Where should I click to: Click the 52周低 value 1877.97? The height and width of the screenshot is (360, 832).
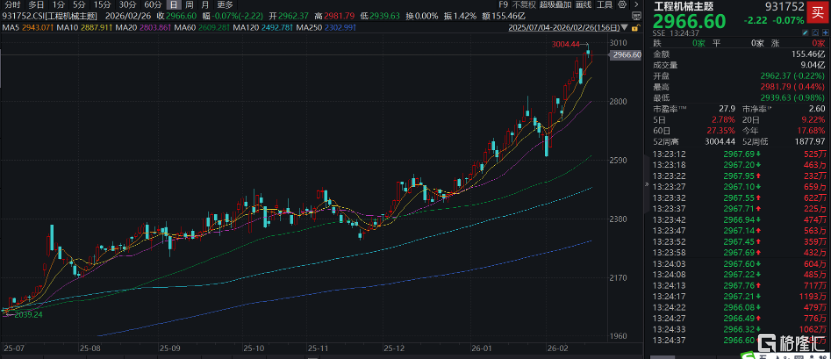[810, 141]
